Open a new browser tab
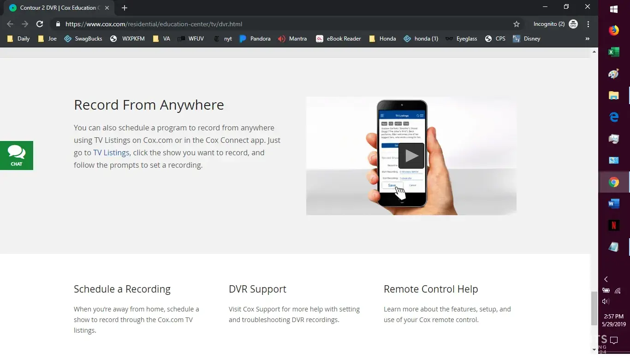This screenshot has width=630, height=364. coord(125,8)
